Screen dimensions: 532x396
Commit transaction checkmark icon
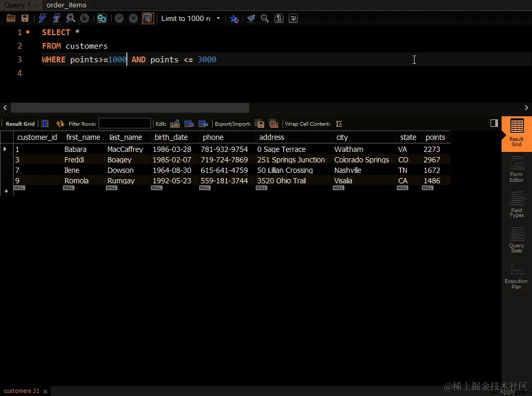click(x=119, y=18)
